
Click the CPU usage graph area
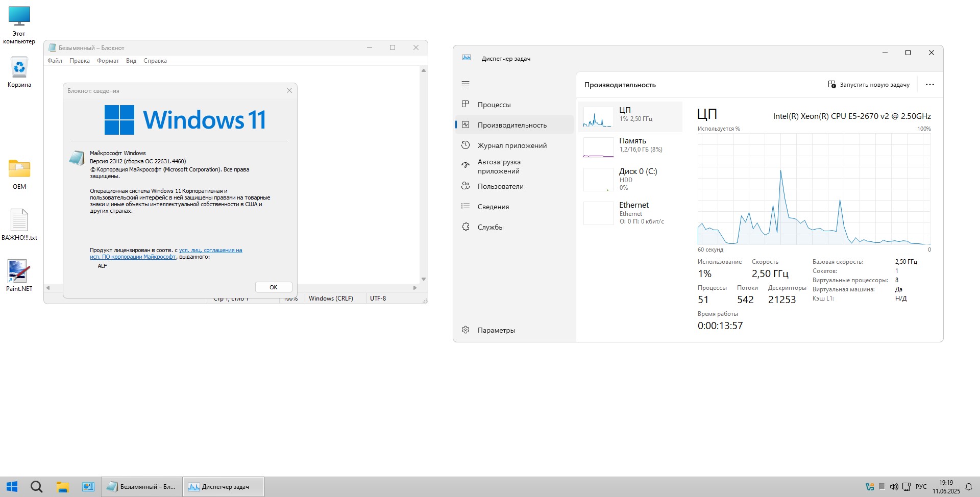[x=814, y=189]
